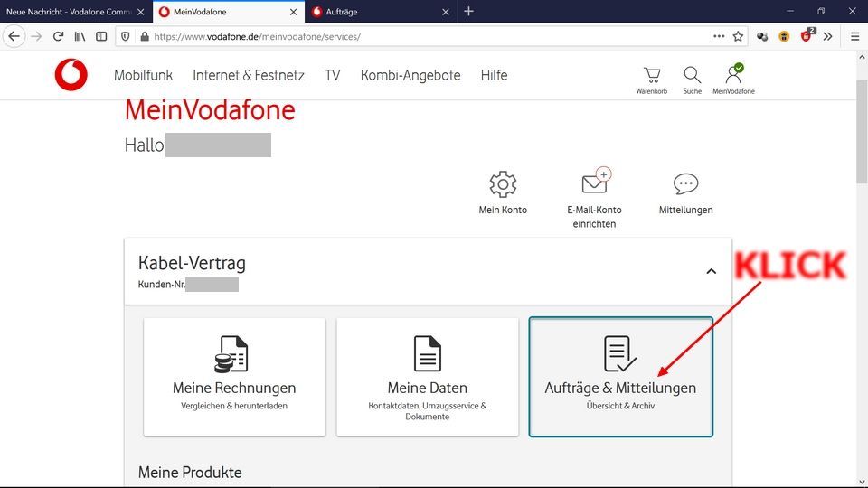This screenshot has width=868, height=488.
Task: Click the vertical page scrollbar thumb
Action: pos(862,131)
